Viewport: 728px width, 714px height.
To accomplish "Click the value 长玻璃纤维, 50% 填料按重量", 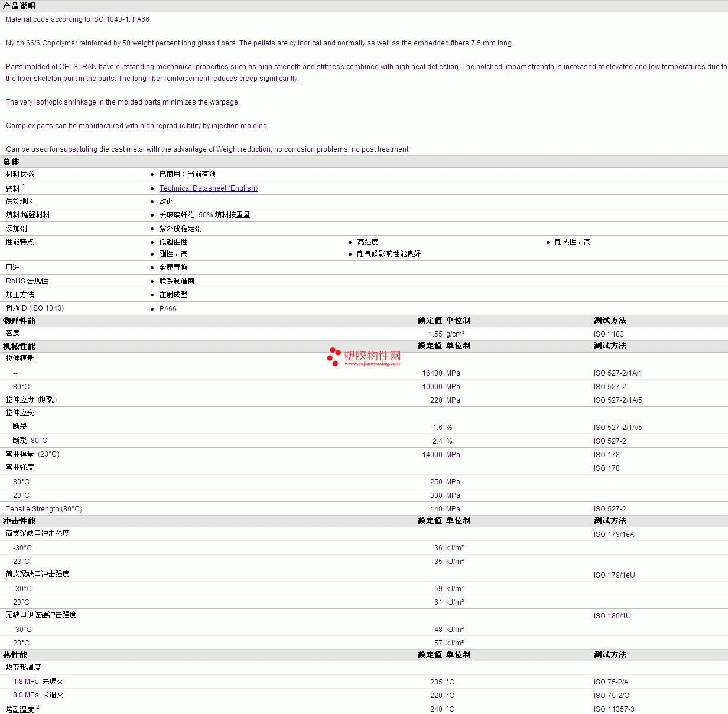I will (205, 215).
